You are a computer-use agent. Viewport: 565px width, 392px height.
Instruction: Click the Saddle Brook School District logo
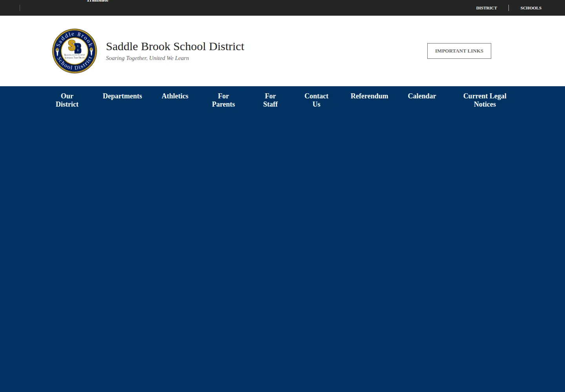75,51
